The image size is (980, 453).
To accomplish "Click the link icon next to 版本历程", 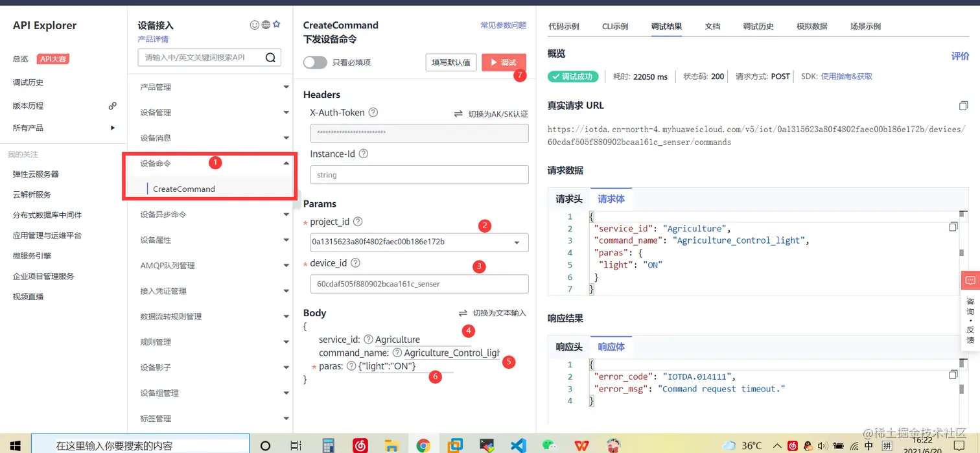I will 112,106.
